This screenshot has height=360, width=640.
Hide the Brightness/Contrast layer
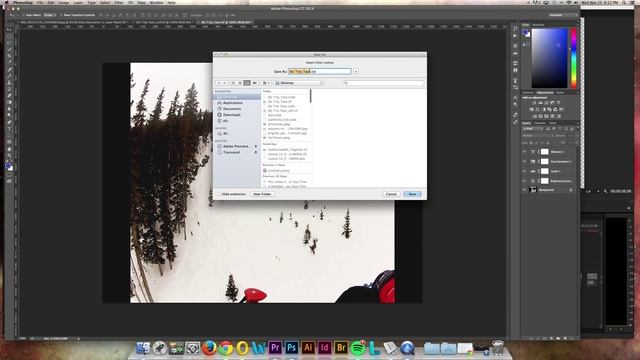(524, 181)
